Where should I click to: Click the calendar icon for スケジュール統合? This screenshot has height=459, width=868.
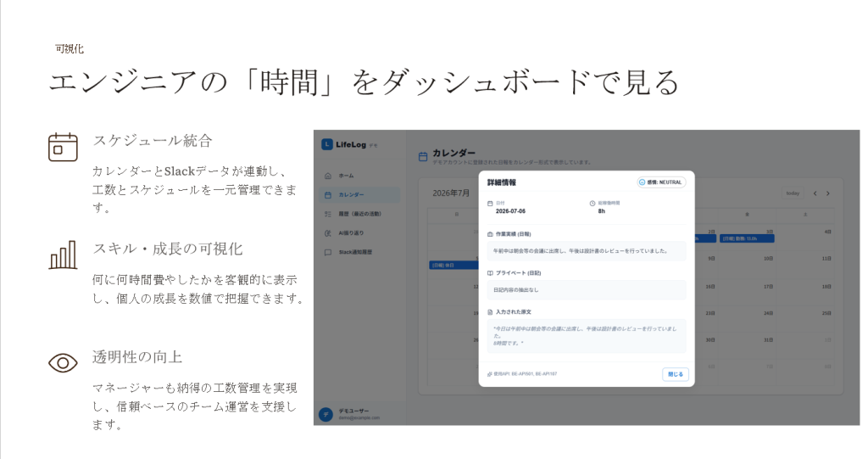point(63,147)
